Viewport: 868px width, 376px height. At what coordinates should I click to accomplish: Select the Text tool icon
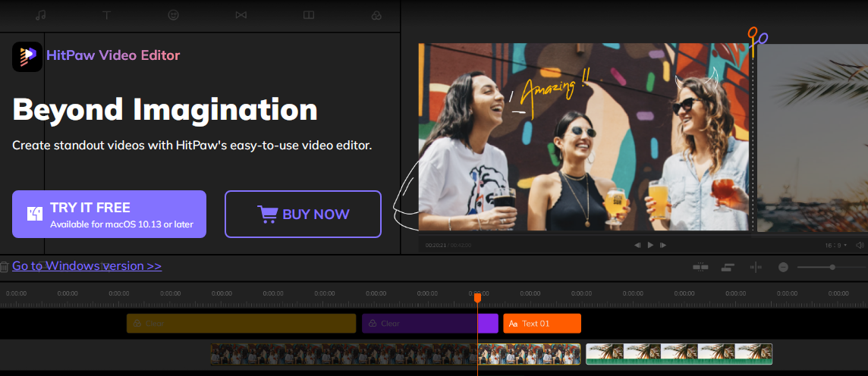tap(106, 15)
